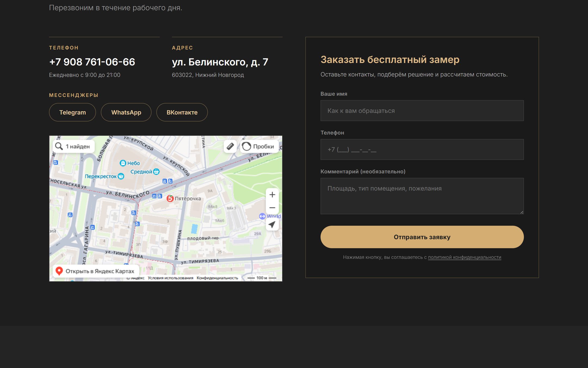Open map Условия использования link

(170, 278)
